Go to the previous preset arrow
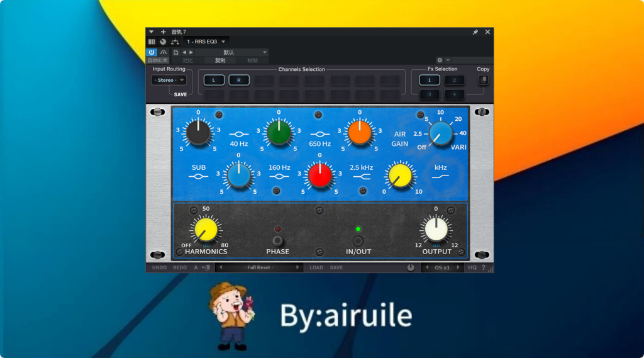Image resolution: width=644 pixels, height=358 pixels. (184, 52)
